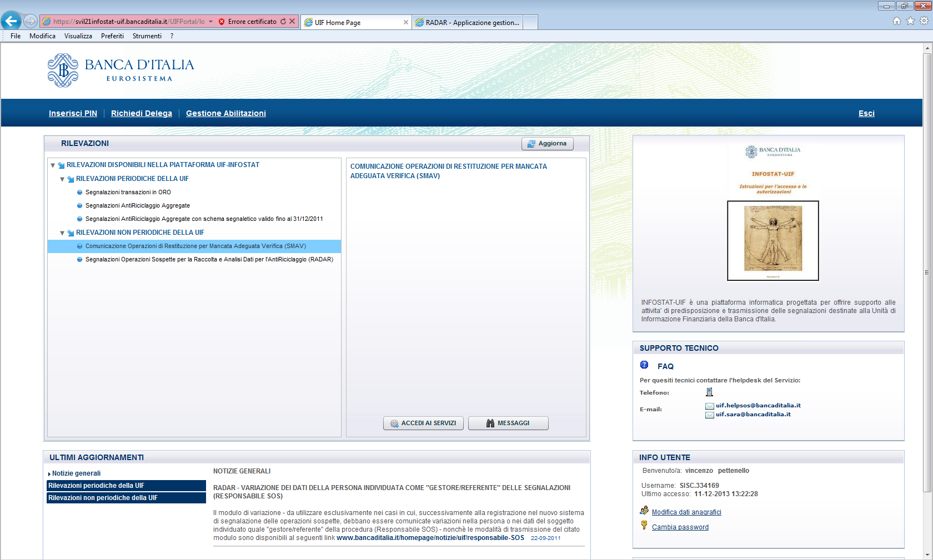Click the browser Back arrow button
Image resolution: width=933 pixels, height=560 pixels.
coord(11,21)
